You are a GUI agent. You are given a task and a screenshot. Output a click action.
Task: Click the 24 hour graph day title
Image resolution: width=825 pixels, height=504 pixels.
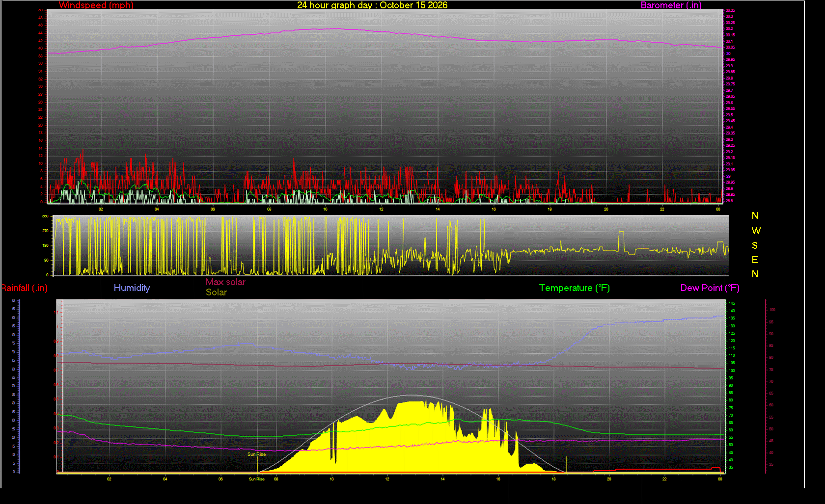372,5
